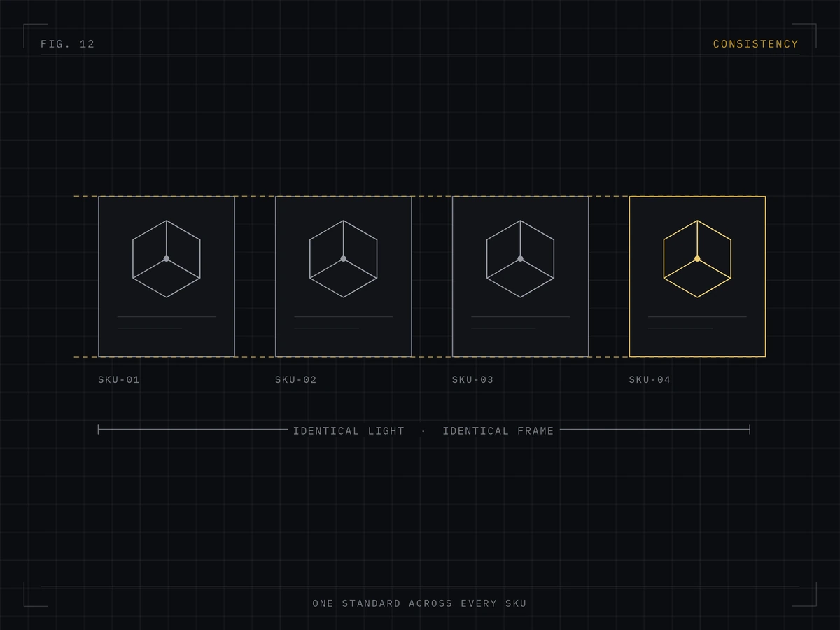The width and height of the screenshot is (840, 630).
Task: Select the SKU-01 label
Action: [119, 380]
